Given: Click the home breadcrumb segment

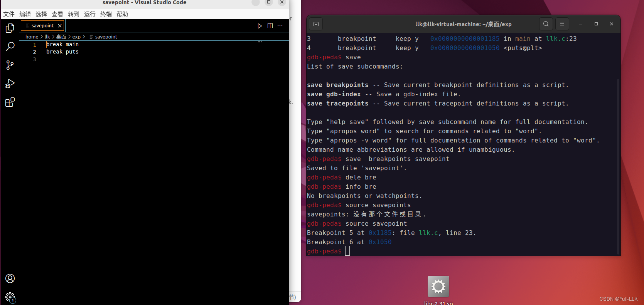Looking at the screenshot, I should click(x=32, y=37).
